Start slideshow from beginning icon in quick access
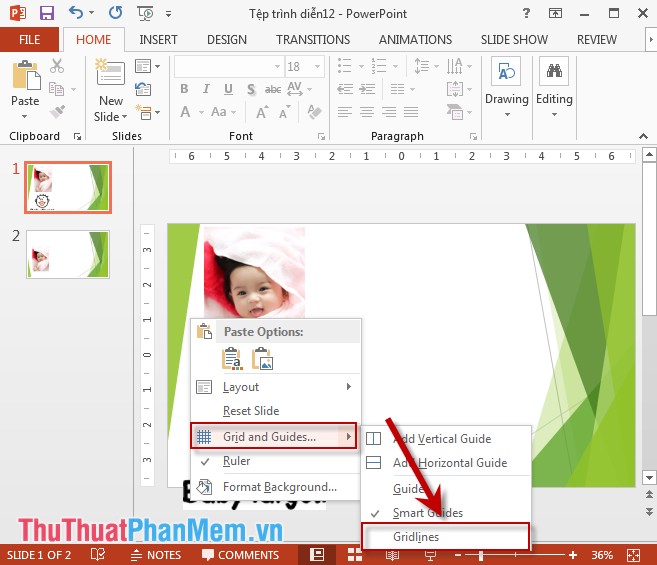The image size is (657, 565). point(145,13)
